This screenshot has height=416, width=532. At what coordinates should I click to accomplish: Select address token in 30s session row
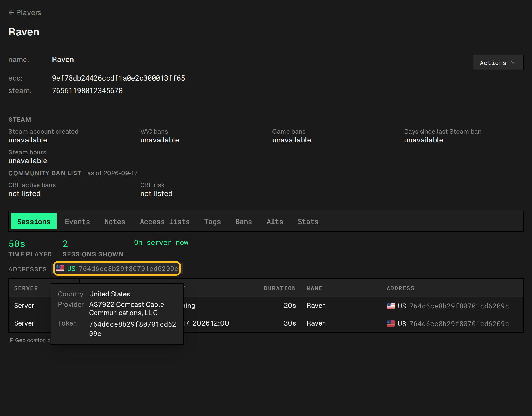pos(459,324)
